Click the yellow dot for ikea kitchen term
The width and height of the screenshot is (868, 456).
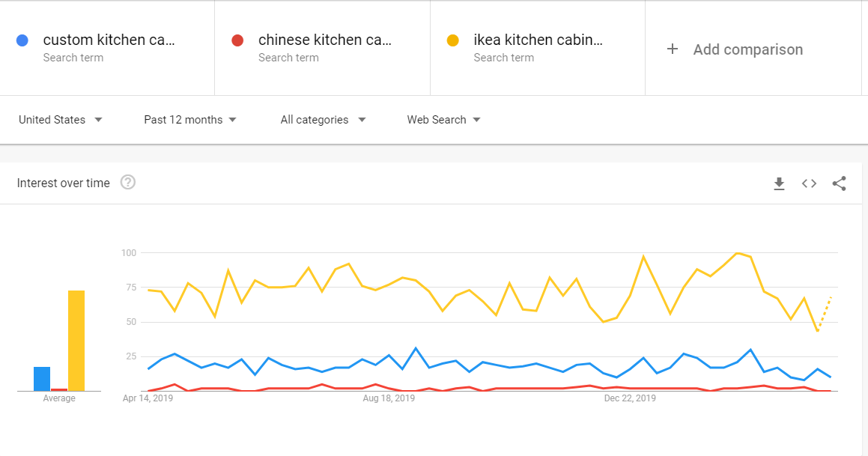point(453,40)
